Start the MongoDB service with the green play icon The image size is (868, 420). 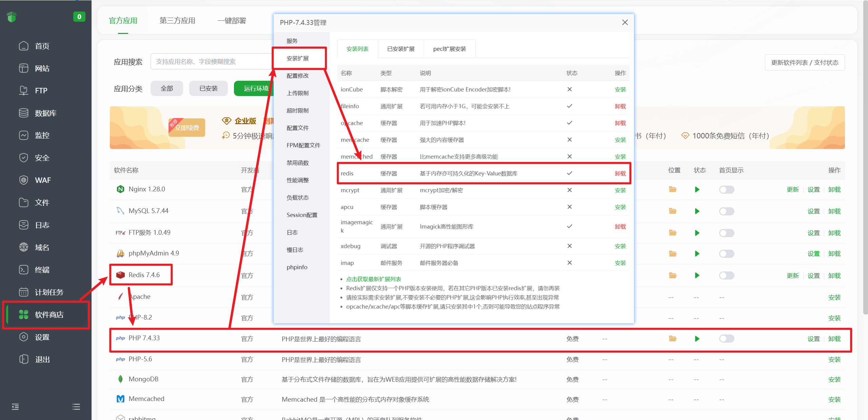697,379
